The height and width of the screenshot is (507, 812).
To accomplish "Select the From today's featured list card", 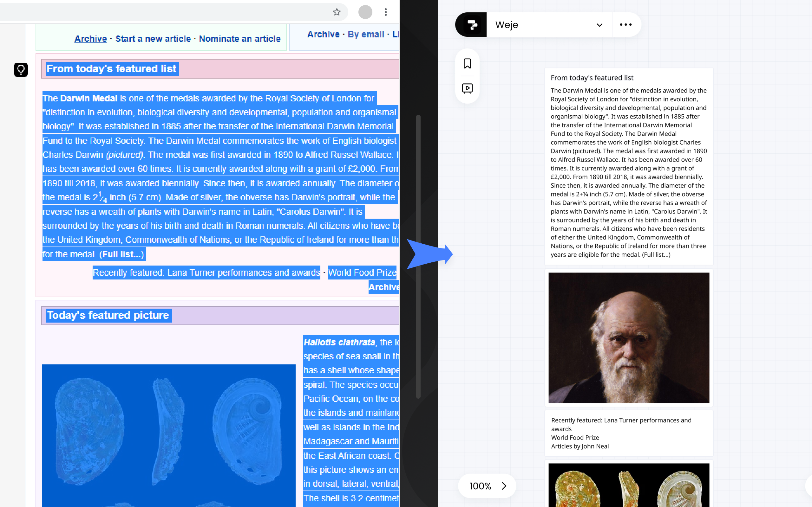I will [628, 166].
